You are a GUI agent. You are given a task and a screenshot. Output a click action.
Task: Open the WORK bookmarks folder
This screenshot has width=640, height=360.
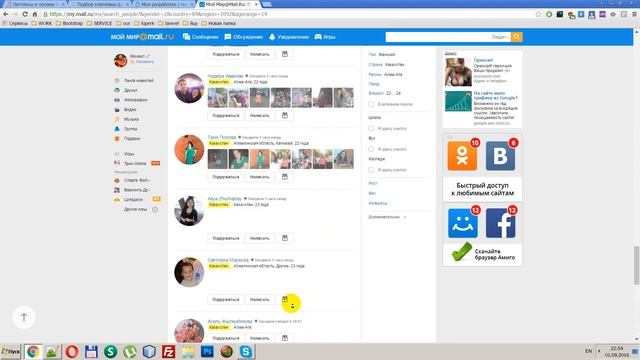(x=42, y=23)
